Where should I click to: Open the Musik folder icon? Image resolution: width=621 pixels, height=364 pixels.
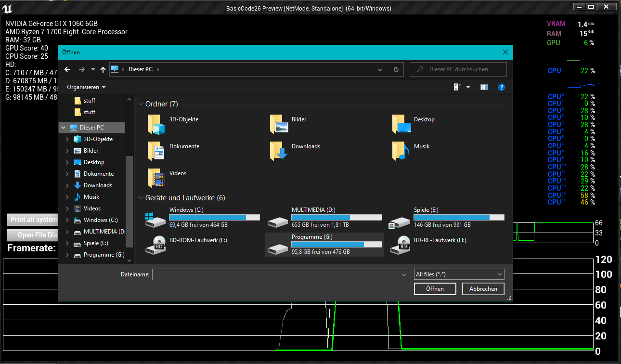[401, 151]
